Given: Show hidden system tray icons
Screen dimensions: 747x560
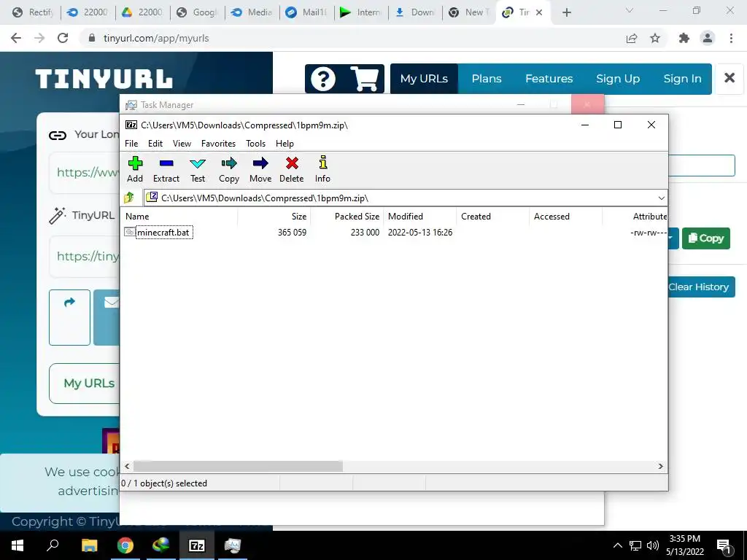Looking at the screenshot, I should pos(617,545).
